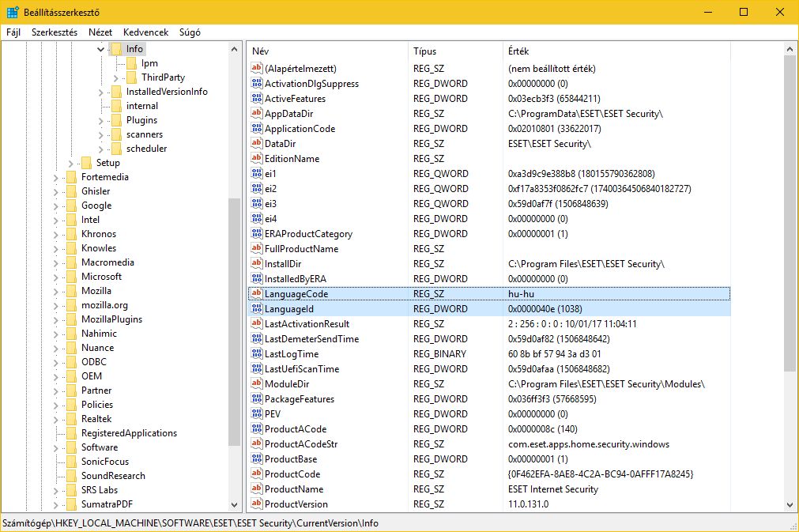
Task: Select the LanguageId DWORD icon
Action: (x=257, y=309)
